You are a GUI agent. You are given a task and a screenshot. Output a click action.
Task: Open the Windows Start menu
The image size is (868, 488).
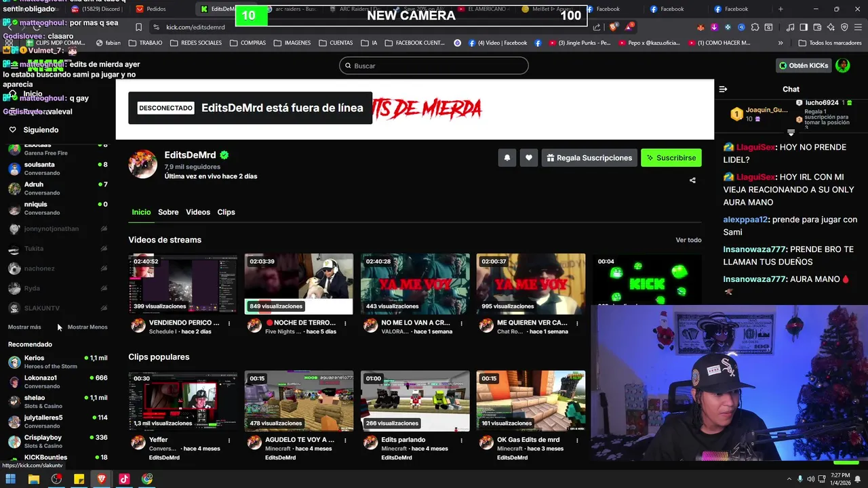click(11, 479)
